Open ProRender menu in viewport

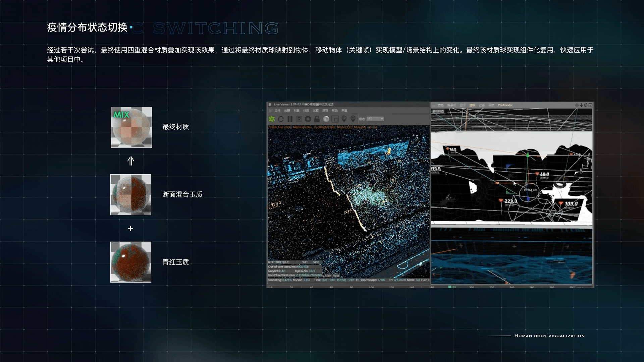tap(505, 105)
